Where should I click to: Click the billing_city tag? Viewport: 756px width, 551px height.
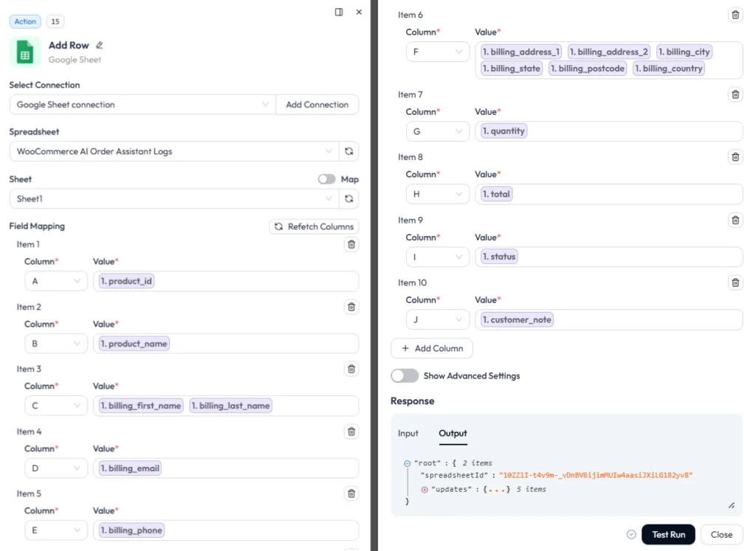(x=684, y=52)
